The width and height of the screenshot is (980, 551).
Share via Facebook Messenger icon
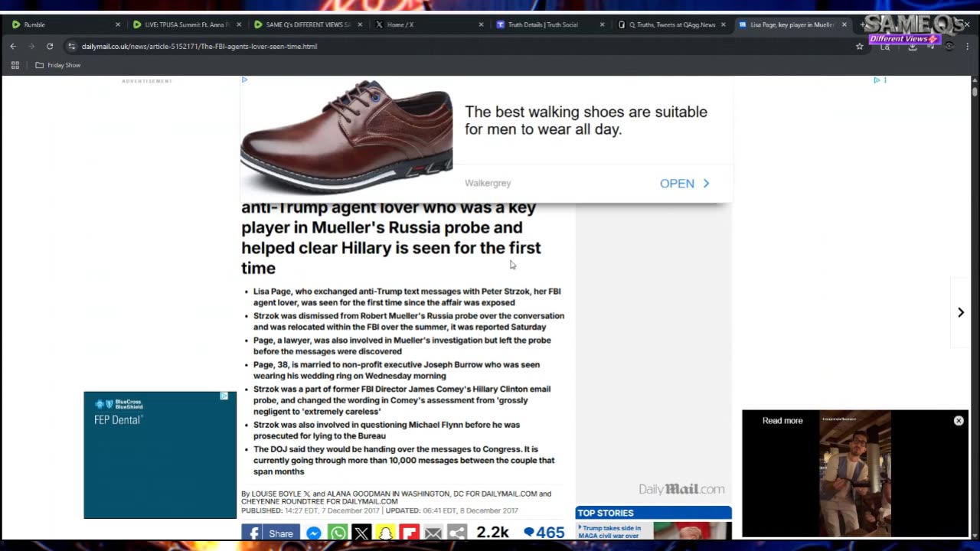(314, 533)
